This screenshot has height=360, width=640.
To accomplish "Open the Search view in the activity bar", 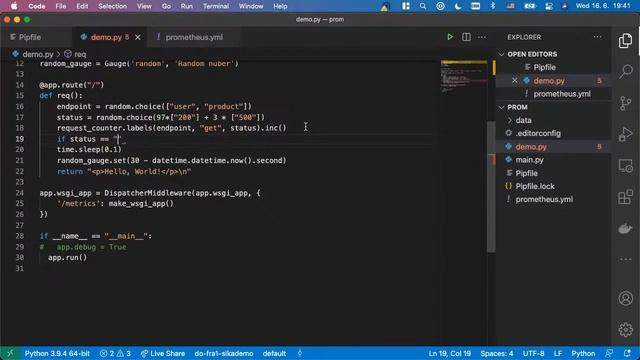I will click(625, 71).
